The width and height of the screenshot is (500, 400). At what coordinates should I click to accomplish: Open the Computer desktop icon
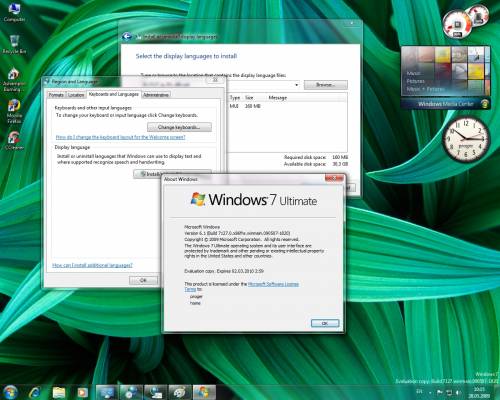(x=14, y=12)
